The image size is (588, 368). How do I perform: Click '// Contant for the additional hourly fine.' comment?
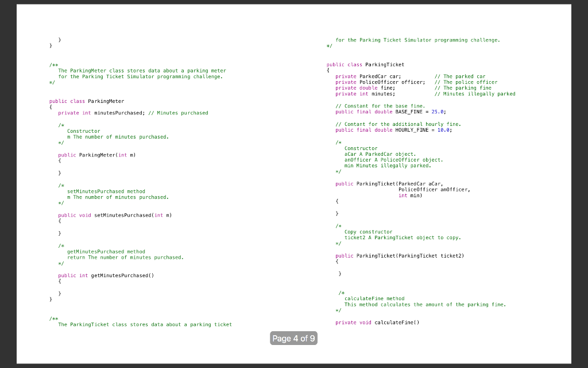(x=399, y=124)
